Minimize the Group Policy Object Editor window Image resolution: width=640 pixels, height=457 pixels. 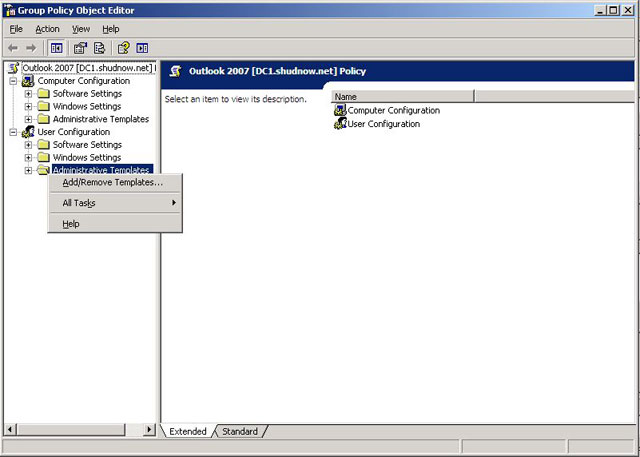tap(600, 10)
